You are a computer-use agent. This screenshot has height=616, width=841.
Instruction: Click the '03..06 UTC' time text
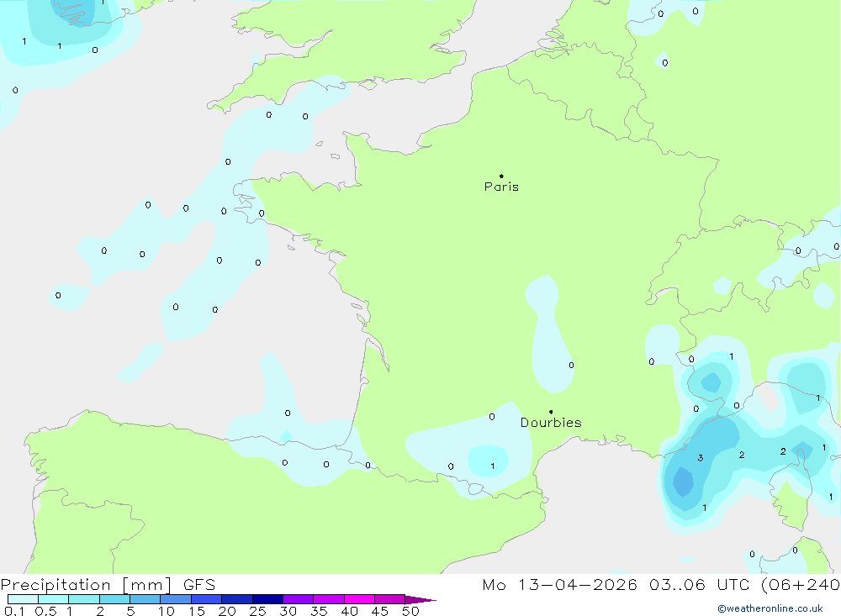coord(699,585)
